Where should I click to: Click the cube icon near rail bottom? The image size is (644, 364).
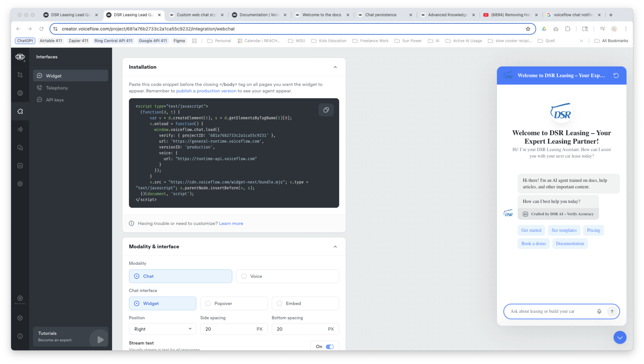coord(20,318)
